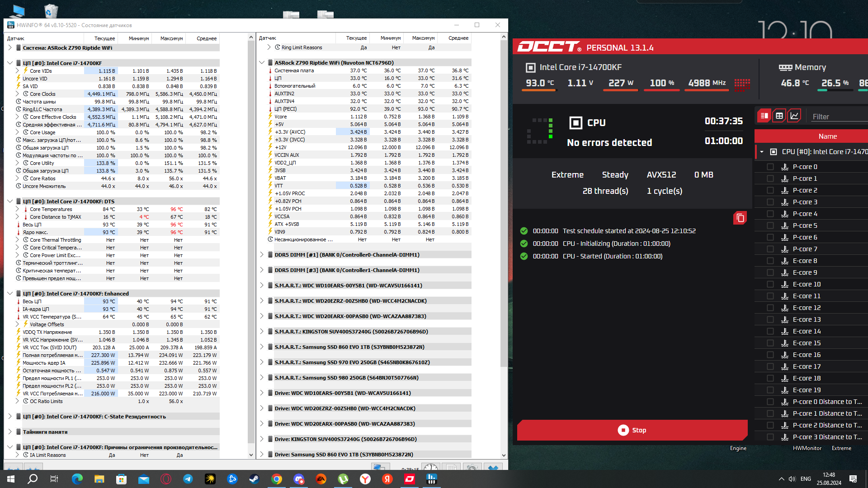Open Telegram from taskbar
The width and height of the screenshot is (868, 488).
point(188,479)
